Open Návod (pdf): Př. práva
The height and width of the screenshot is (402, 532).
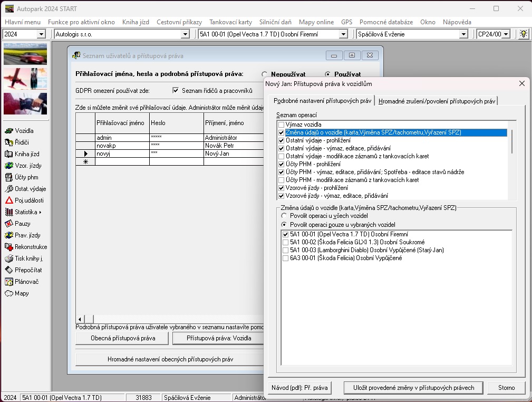299,388
